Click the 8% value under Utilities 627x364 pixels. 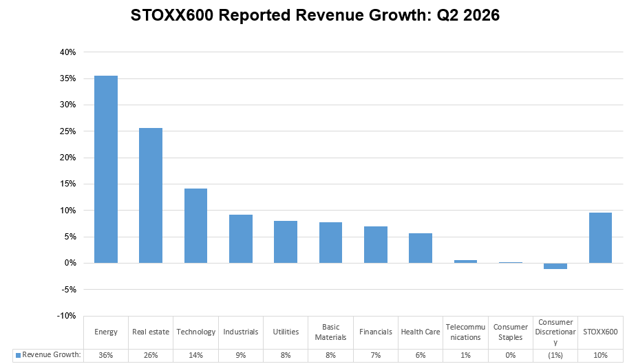click(286, 355)
